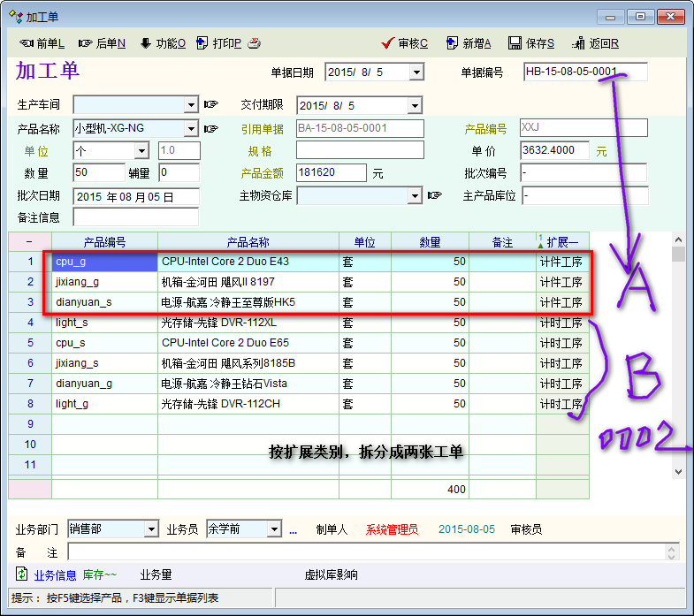Click the ellipsis button beside 业务员
694x616 pixels.
294,530
